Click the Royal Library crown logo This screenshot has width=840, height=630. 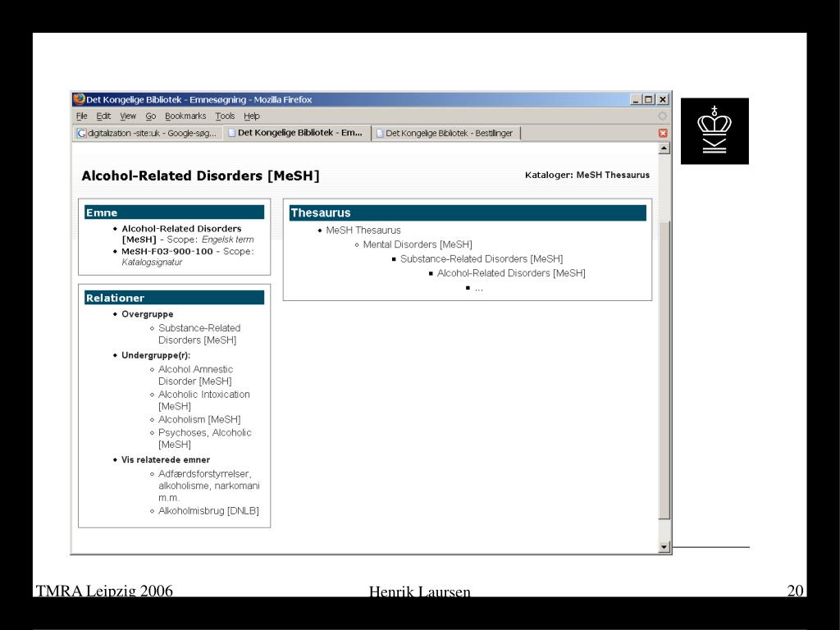pos(714,130)
